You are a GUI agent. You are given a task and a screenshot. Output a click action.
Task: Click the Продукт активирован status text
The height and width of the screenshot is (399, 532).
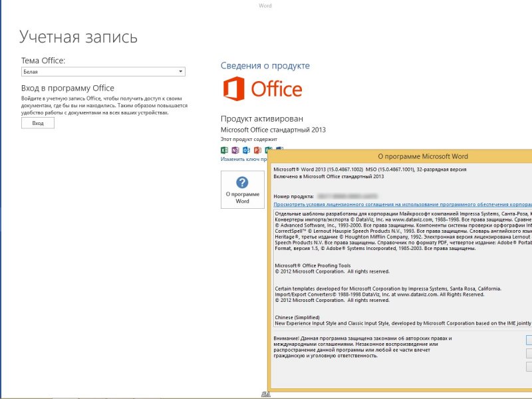click(x=262, y=119)
